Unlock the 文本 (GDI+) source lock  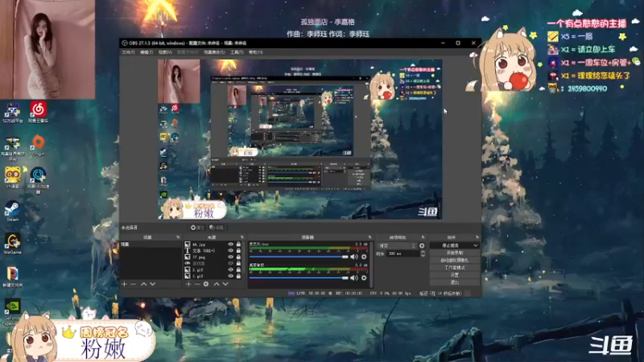coord(238,250)
